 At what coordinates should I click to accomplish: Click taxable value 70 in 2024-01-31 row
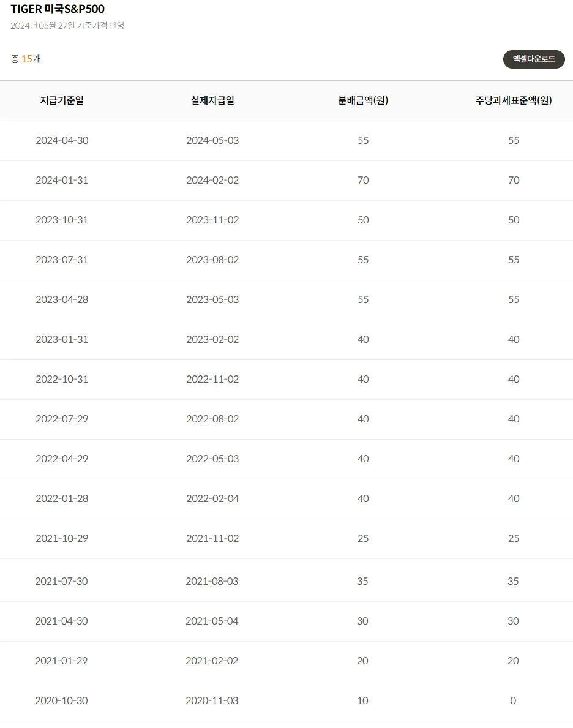pyautogui.click(x=514, y=180)
